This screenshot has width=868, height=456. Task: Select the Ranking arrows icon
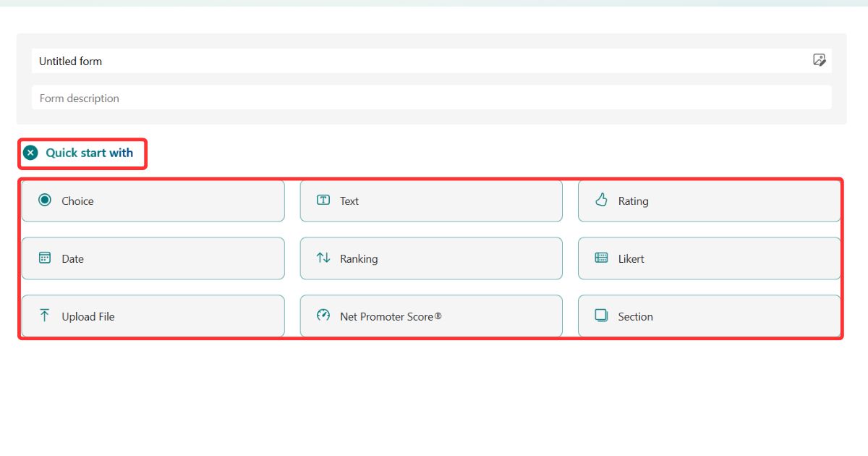coord(323,258)
